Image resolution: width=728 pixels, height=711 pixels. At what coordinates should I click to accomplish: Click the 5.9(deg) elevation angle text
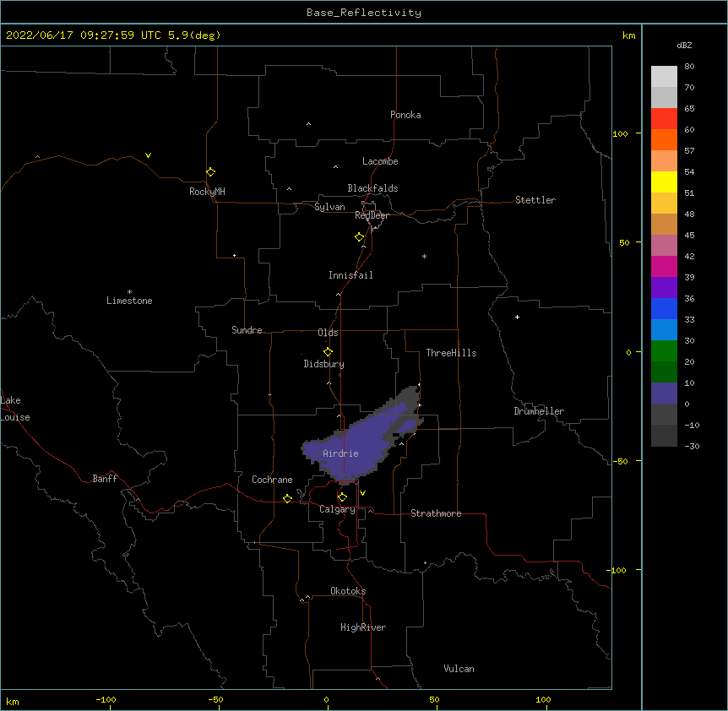[194, 35]
